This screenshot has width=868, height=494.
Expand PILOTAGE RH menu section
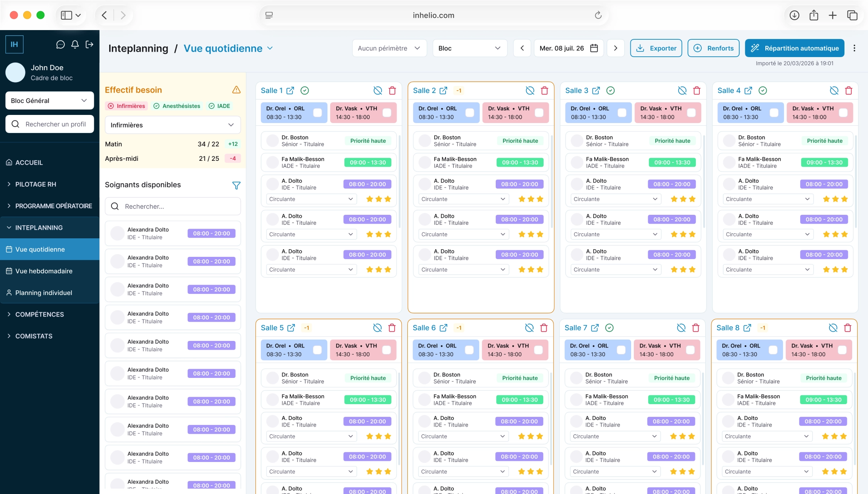tap(49, 184)
